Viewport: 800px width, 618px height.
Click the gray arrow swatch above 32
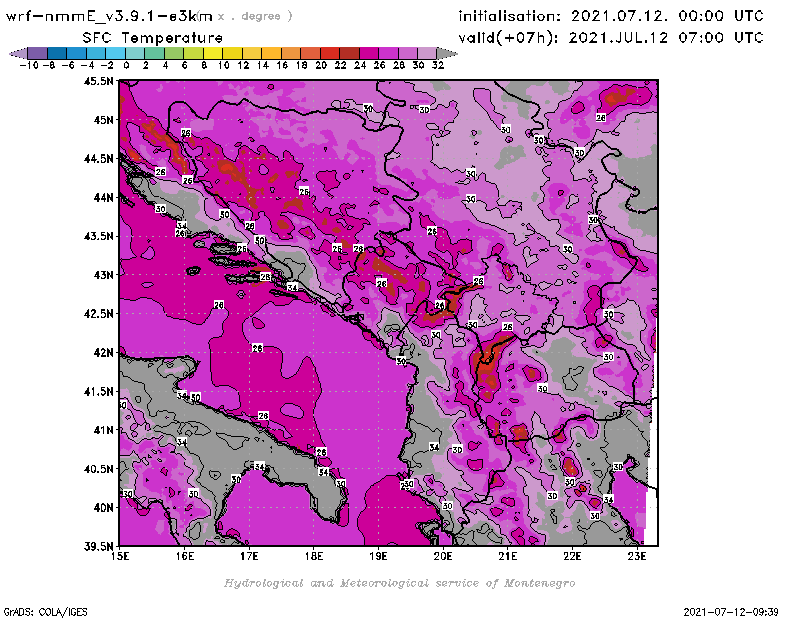point(447,53)
